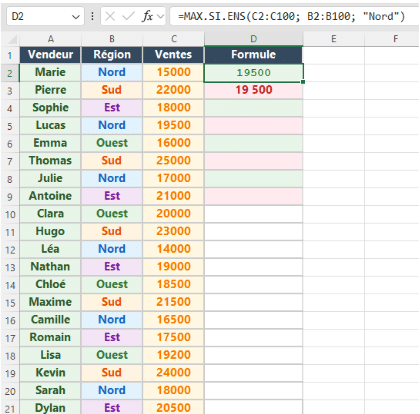
Task: Select the cell containing Sarah
Action: point(50,390)
